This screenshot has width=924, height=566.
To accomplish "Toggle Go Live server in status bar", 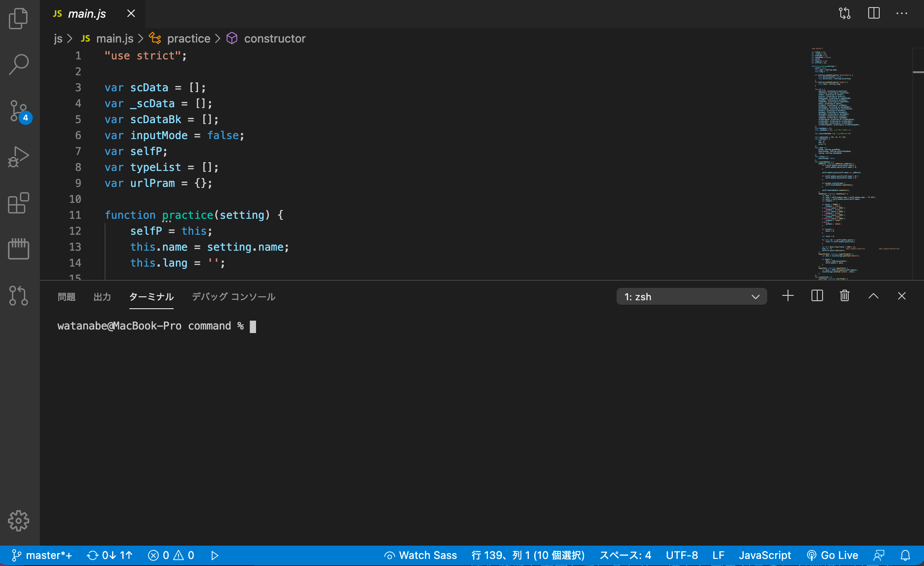I will [833, 555].
